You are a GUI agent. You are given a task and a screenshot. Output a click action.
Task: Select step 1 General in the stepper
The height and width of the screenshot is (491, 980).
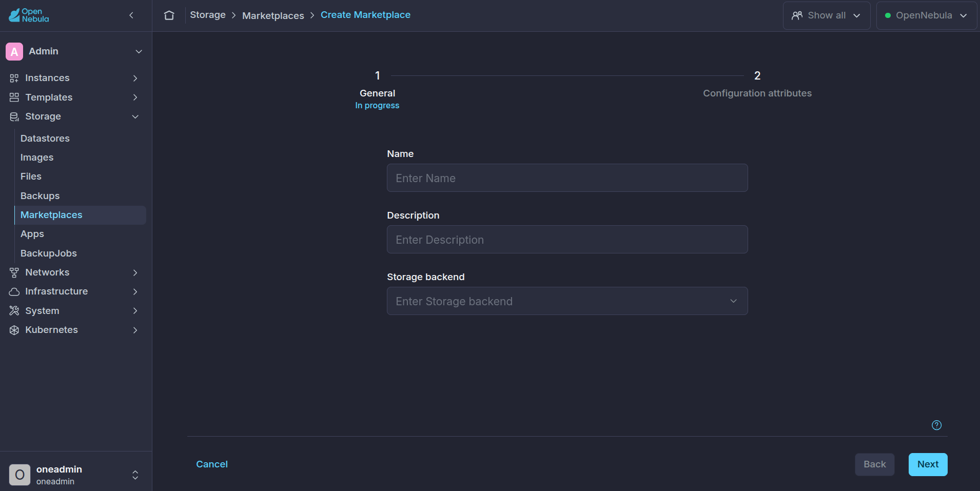click(x=377, y=90)
